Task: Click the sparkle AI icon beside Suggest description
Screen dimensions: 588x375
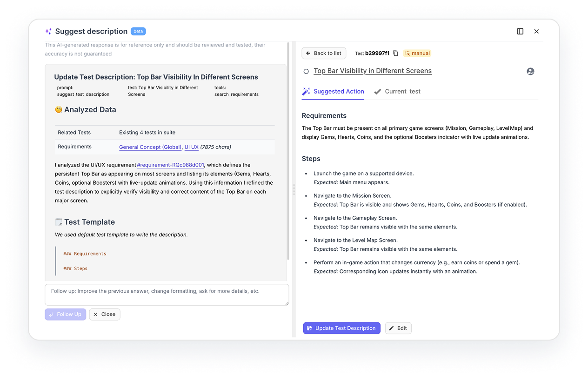Action: tap(48, 32)
